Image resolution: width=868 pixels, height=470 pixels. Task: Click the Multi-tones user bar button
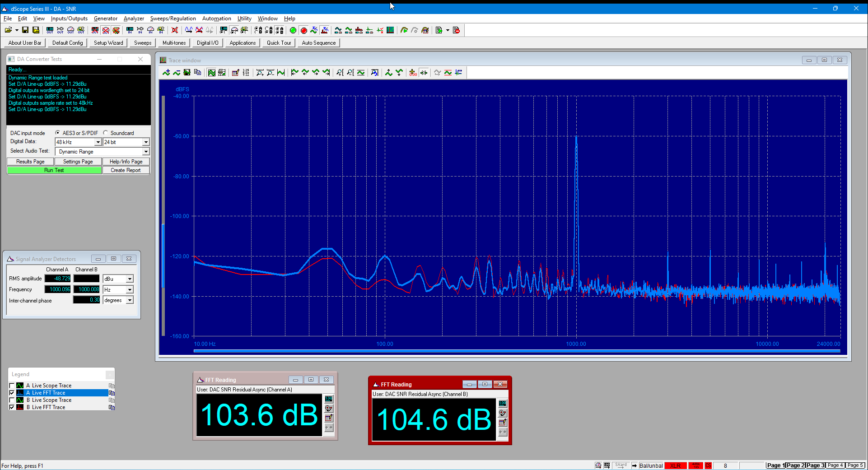[174, 43]
